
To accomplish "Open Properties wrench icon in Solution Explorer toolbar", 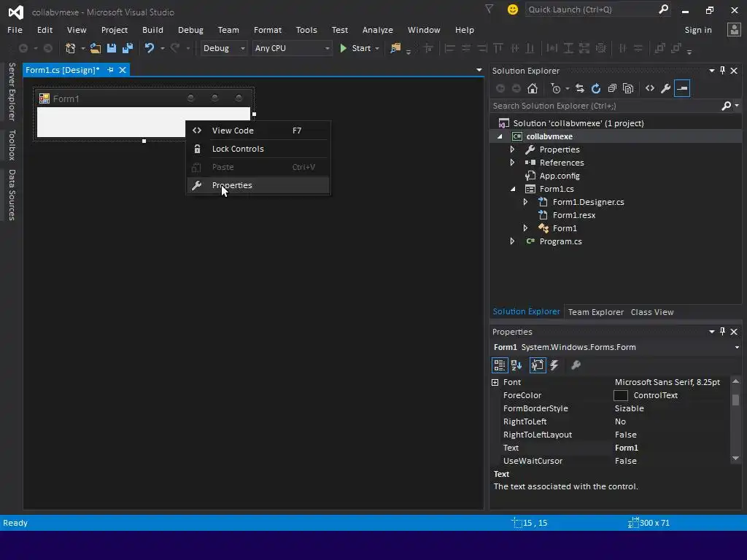I will coord(666,88).
